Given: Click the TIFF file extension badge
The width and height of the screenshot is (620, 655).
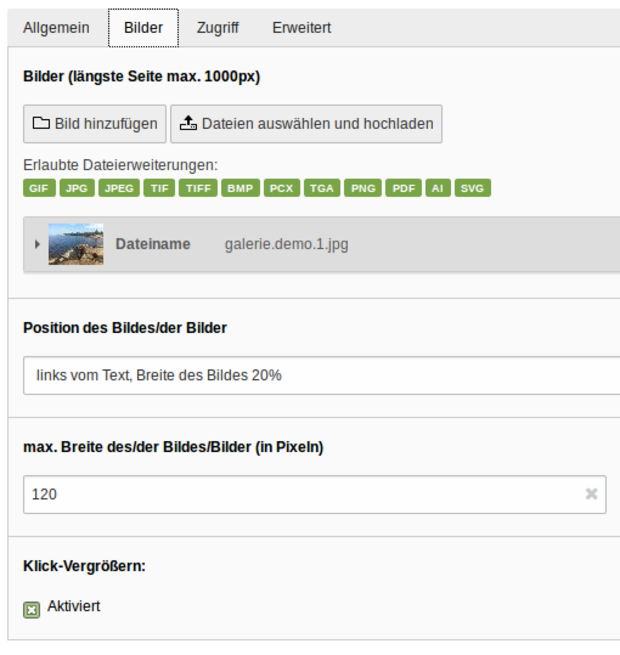Looking at the screenshot, I should tap(198, 188).
